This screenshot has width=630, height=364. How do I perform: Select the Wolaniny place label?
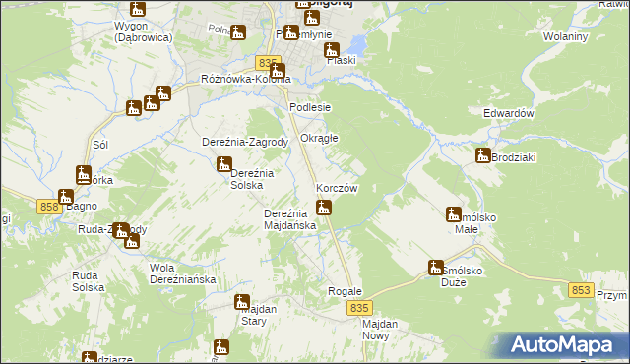pos(565,37)
